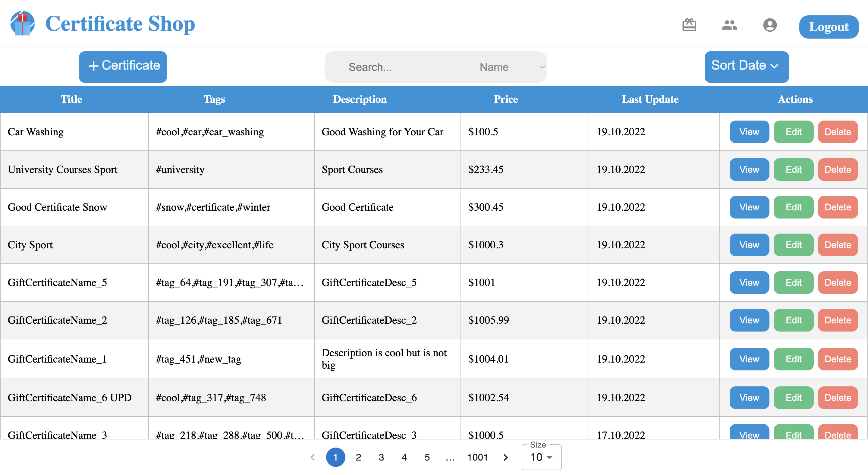The image size is (868, 475).
Task: Click the Certificate Shop gift box logo
Action: (x=22, y=24)
